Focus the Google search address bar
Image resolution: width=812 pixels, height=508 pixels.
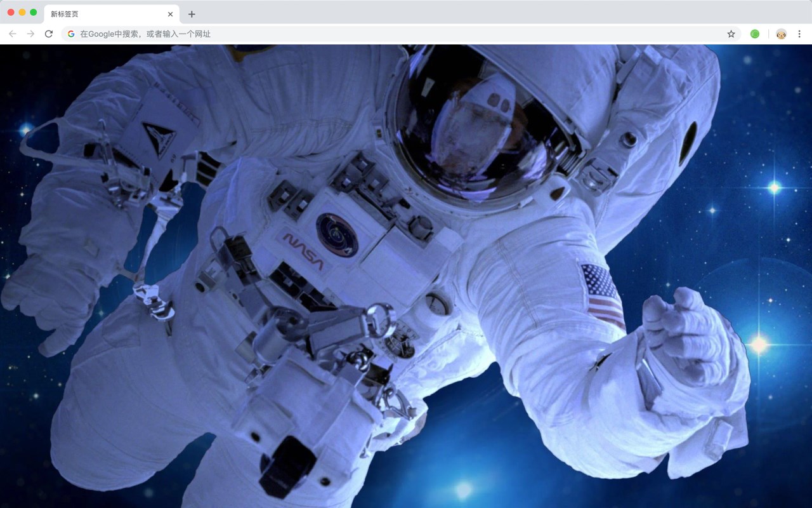(x=401, y=34)
